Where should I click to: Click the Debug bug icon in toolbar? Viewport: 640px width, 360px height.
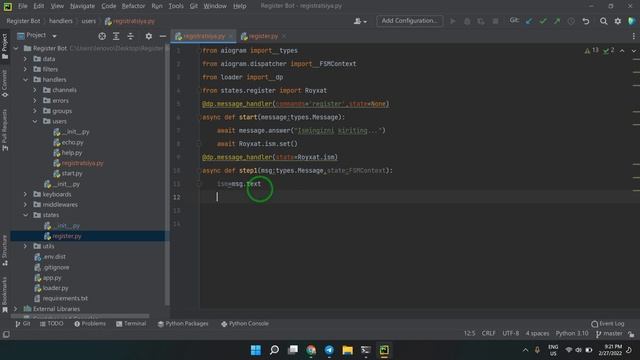(x=467, y=21)
